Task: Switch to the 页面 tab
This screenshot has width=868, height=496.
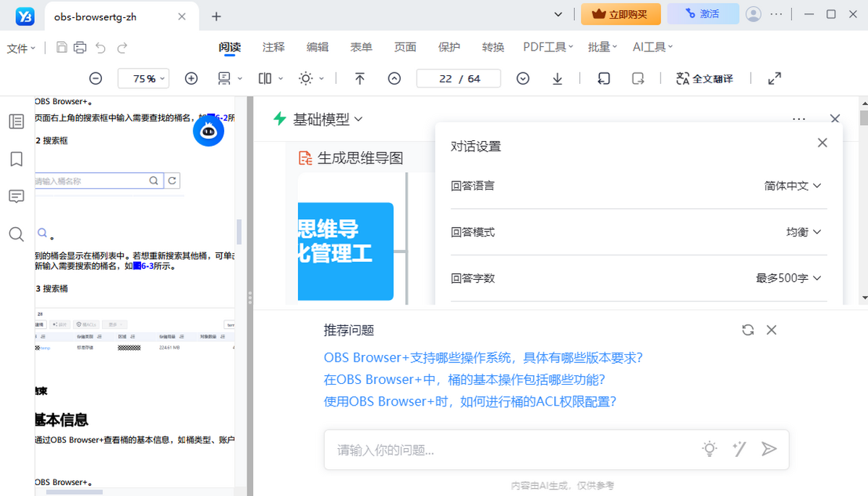Action: 405,47
